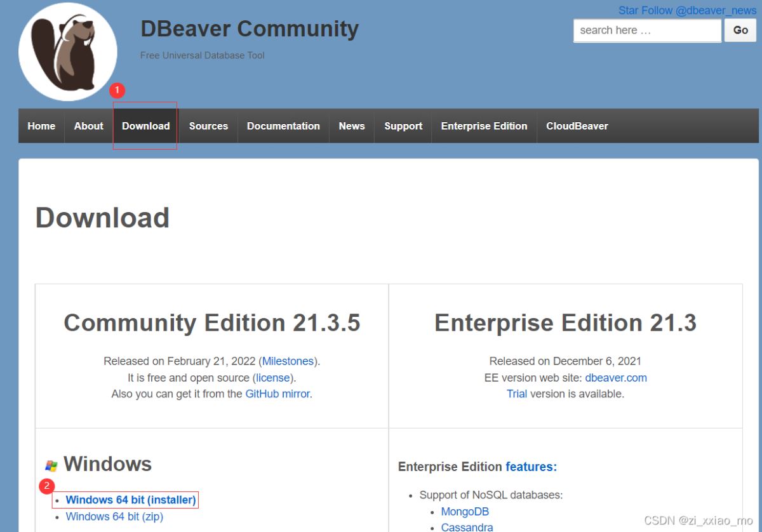Open the Enterprise Edition menu item
Screen dimensions: 762x532
tap(484, 126)
